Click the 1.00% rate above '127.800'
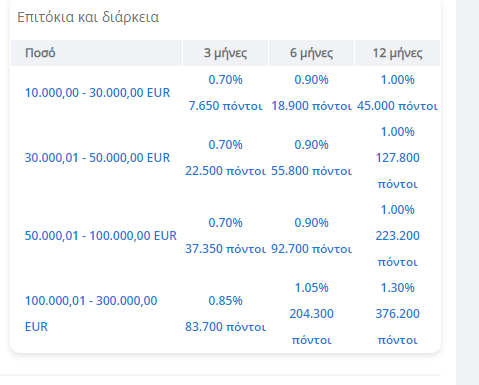Image resolution: width=479 pixels, height=385 pixels. 397,132
